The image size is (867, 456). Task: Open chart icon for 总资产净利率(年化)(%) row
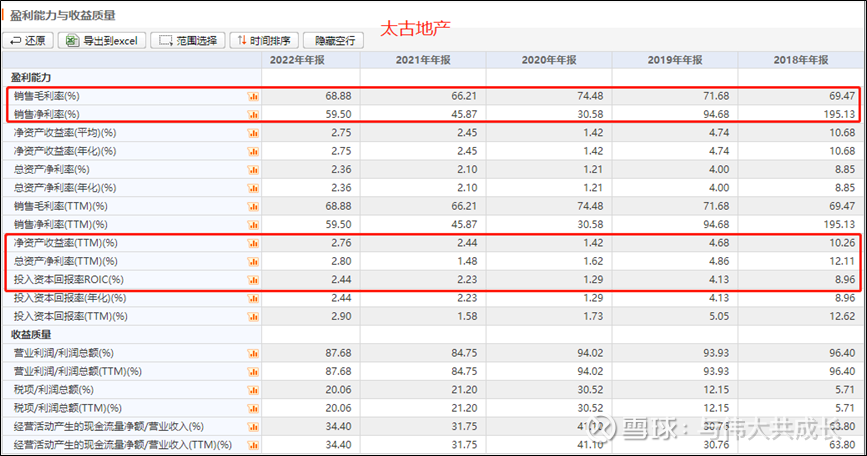pos(253,188)
